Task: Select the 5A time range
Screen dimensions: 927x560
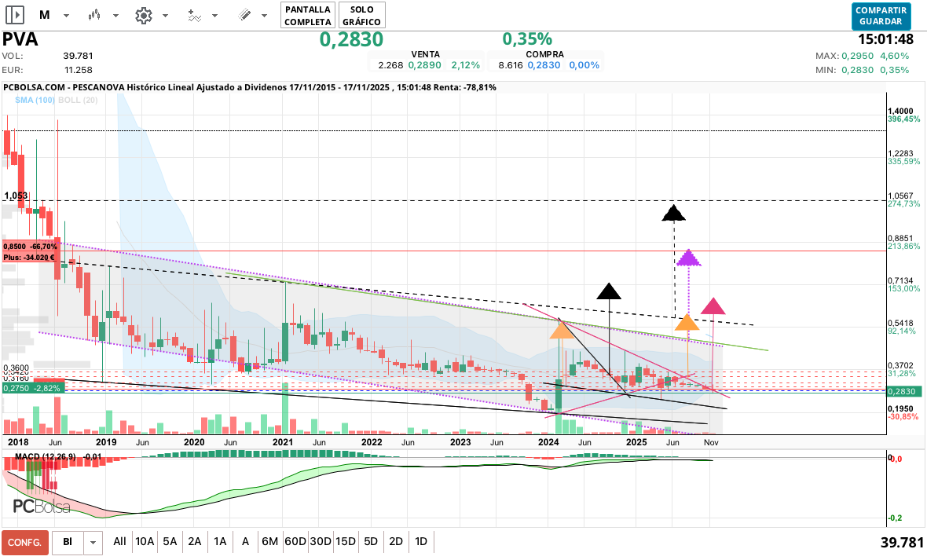Action: pyautogui.click(x=170, y=542)
